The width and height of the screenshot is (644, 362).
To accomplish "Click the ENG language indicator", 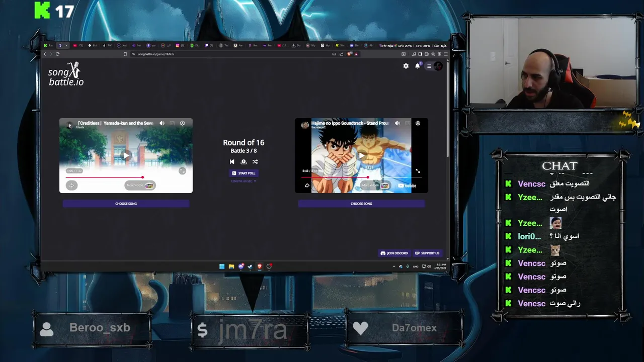I will 416,266.
